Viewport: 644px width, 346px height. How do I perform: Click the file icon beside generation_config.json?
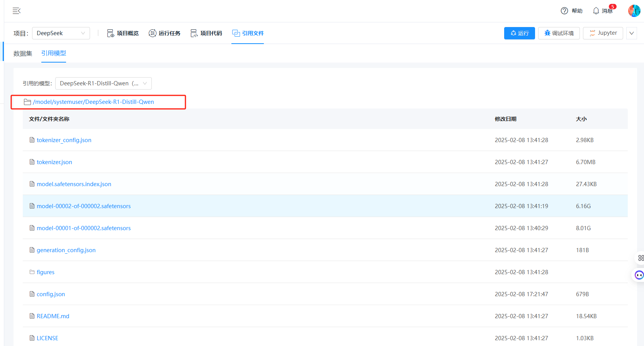point(32,250)
